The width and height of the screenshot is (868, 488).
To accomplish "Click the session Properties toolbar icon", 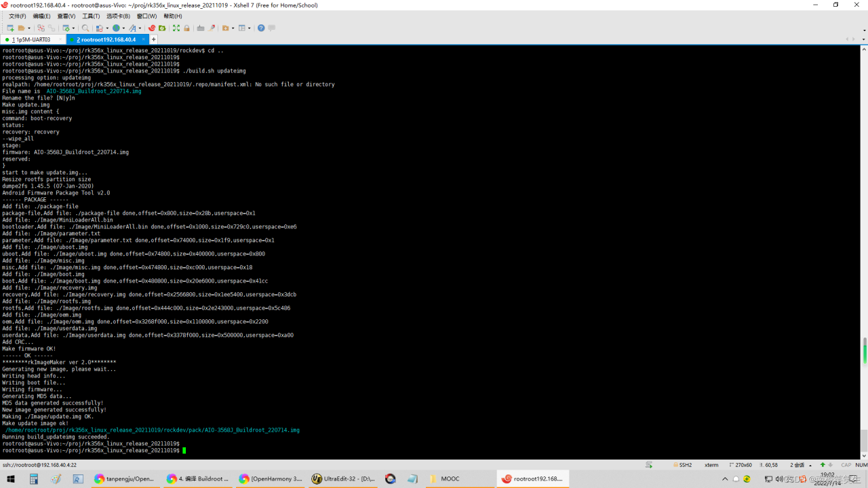I will click(x=66, y=28).
